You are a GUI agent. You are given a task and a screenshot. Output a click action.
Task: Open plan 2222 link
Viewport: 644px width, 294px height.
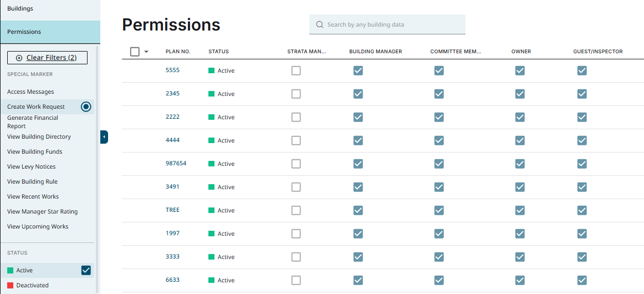[172, 117]
